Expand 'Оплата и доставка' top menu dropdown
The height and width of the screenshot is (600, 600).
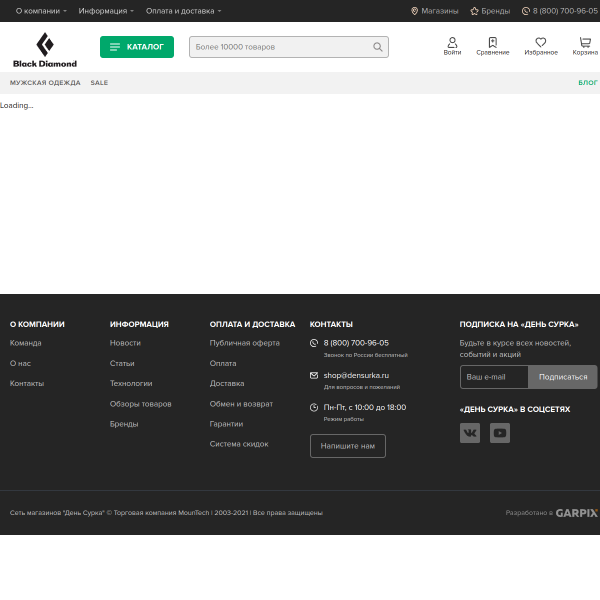(183, 11)
